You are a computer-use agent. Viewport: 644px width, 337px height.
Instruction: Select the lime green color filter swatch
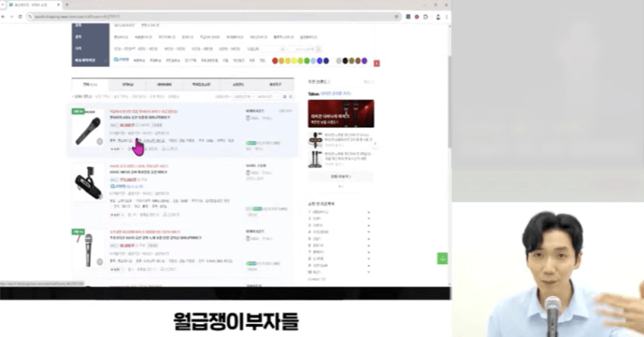coord(300,61)
